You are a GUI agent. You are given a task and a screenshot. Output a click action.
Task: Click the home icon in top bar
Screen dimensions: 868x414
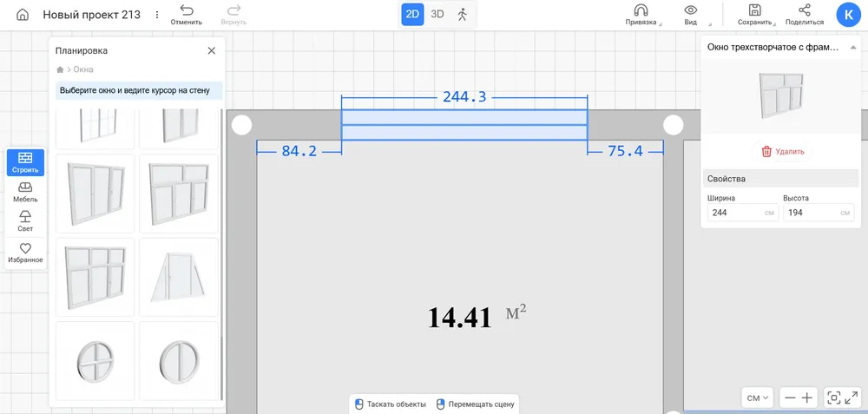(23, 15)
